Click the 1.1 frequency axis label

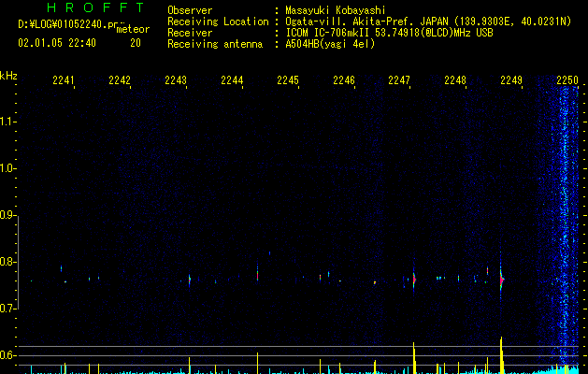[x=7, y=122]
